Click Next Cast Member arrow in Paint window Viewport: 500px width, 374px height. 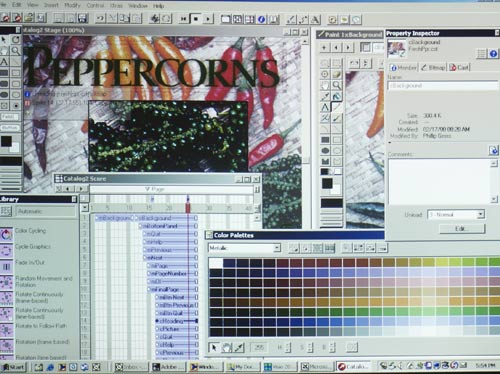tap(348, 47)
